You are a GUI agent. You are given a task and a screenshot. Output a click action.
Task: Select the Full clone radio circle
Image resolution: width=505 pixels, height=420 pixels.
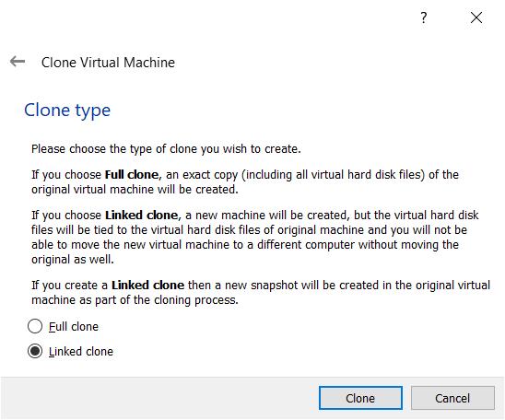[x=35, y=326]
